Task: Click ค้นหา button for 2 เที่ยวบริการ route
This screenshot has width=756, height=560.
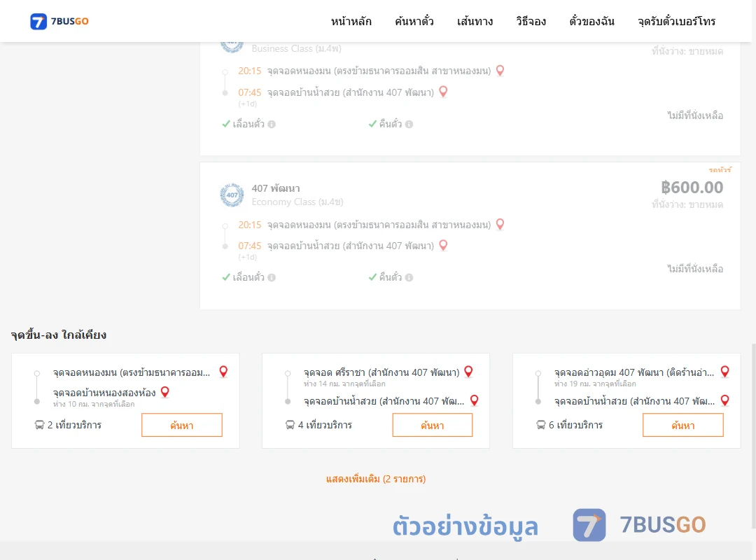Action: (x=182, y=425)
